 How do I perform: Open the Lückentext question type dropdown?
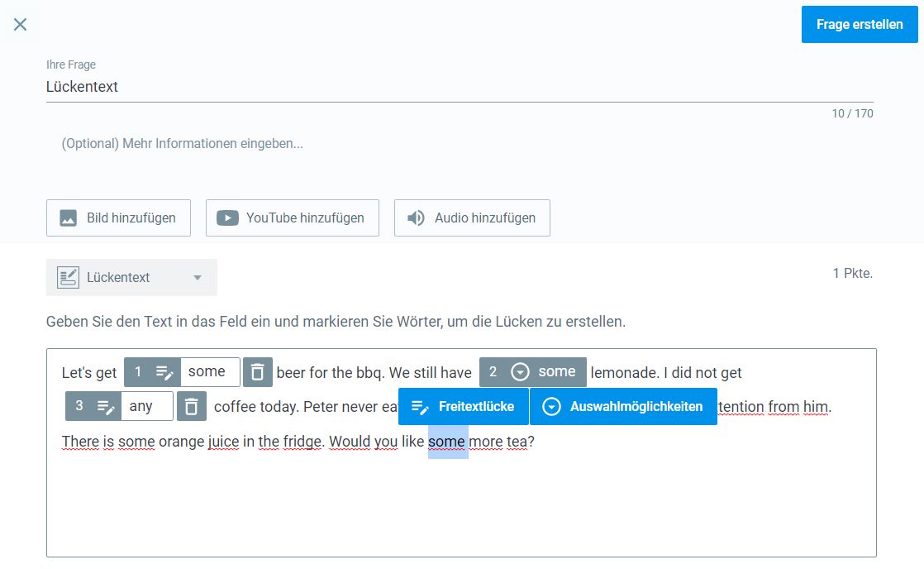pos(197,278)
